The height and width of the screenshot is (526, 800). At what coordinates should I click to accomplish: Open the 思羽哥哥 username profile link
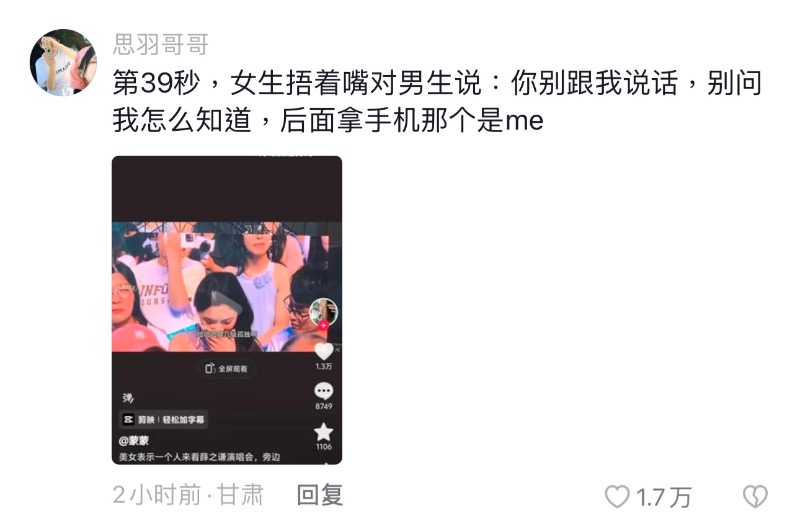[x=161, y=44]
